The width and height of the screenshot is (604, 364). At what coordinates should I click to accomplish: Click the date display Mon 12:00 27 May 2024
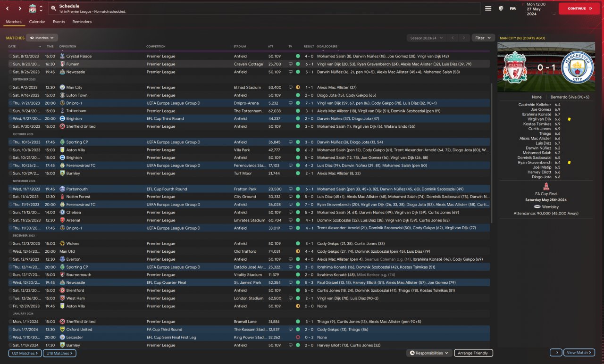click(x=538, y=8)
